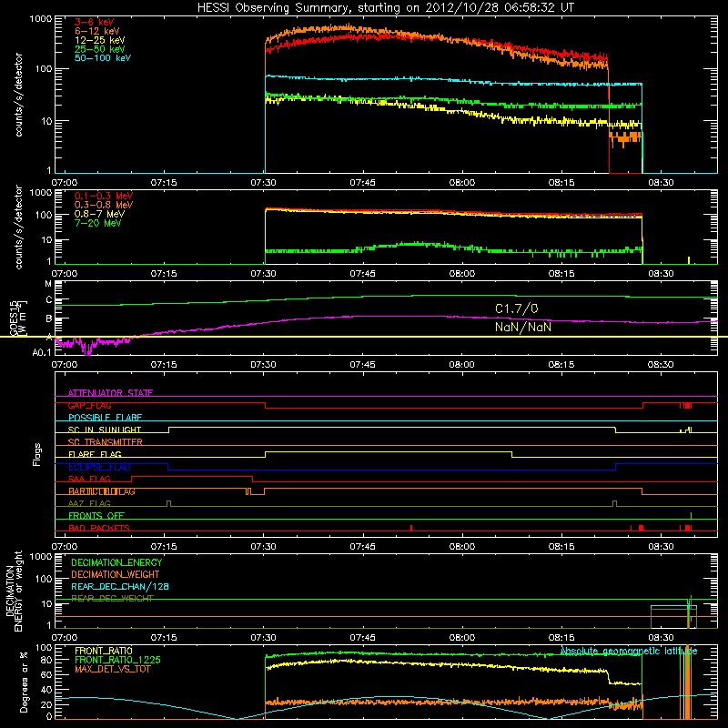Click the 12-25 keV legend label

[x=100, y=40]
